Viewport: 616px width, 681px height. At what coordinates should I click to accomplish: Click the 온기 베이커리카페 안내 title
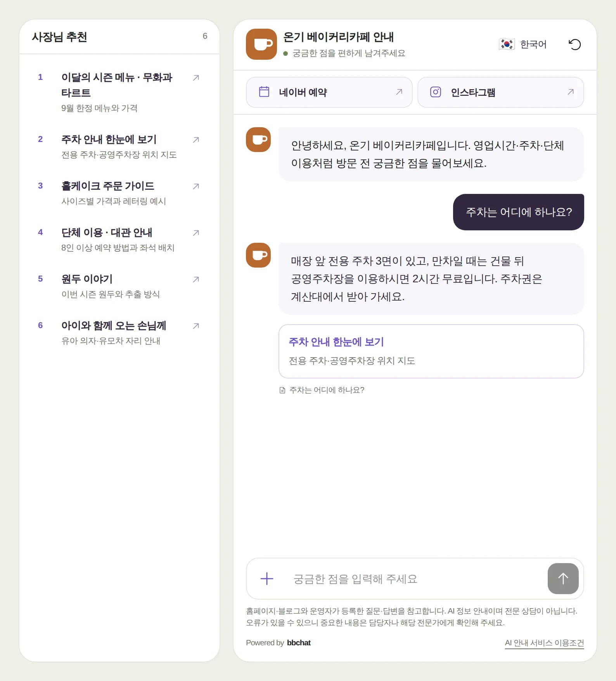tap(339, 37)
